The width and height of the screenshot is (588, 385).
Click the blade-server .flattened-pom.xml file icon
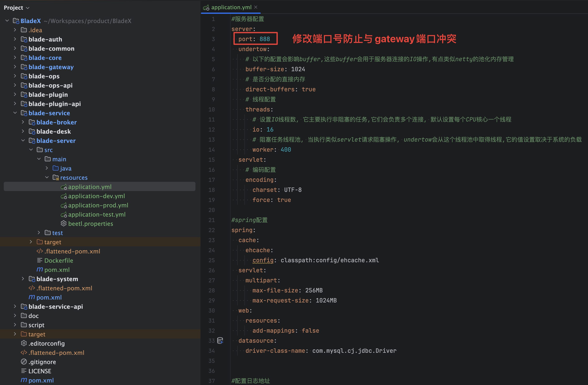coord(40,251)
